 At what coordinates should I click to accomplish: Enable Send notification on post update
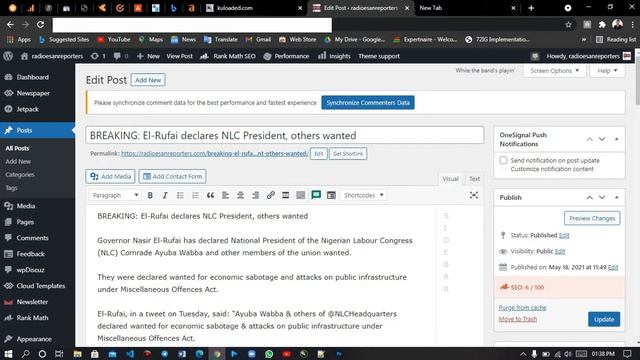(x=503, y=160)
